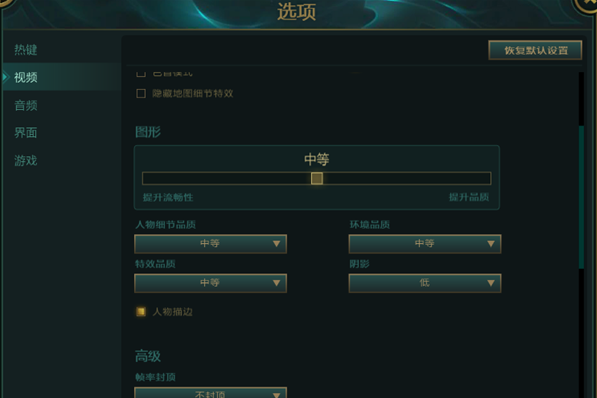Click the 环境品质 dropdown arrow icon
Screen dimensions: 597x398
(491, 244)
